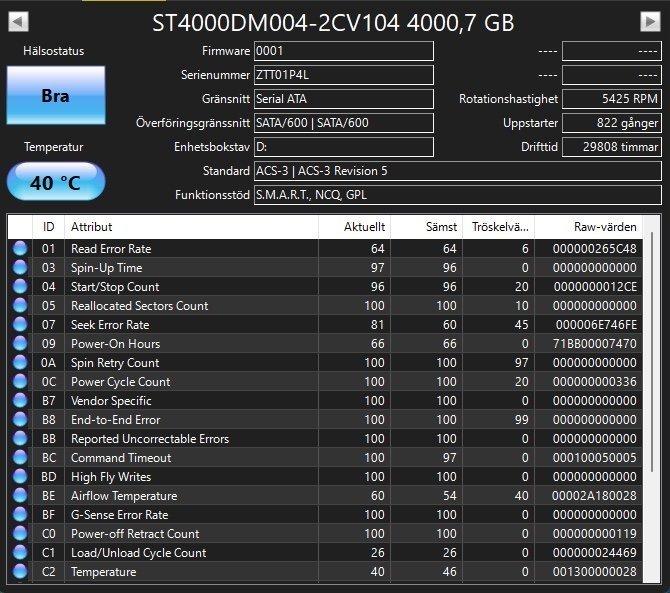Sort by the Attribut column header
670x593 pixels.
[x=191, y=227]
